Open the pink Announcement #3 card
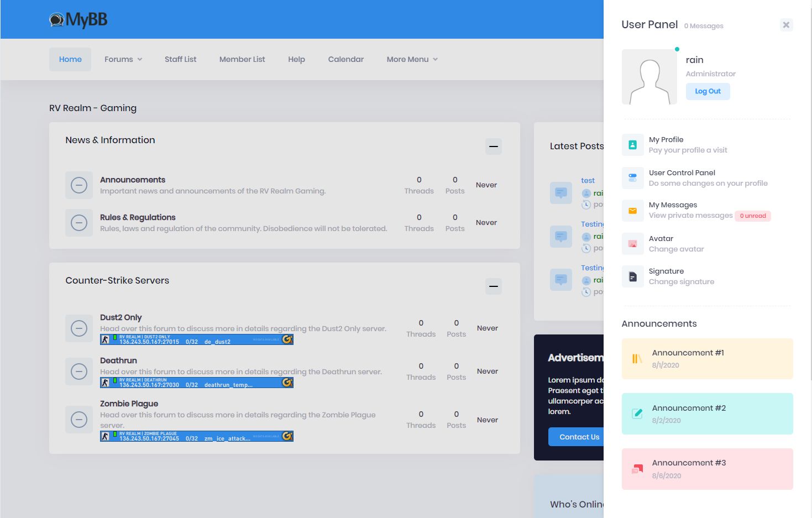This screenshot has height=518, width=812. [x=708, y=469]
